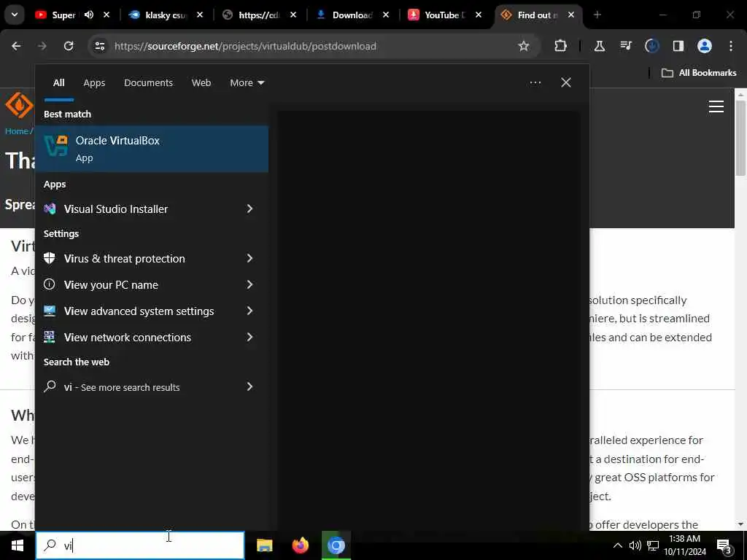Screen dimensions: 747x560
Task: Select the Apps search filter tab
Action: click(x=94, y=83)
